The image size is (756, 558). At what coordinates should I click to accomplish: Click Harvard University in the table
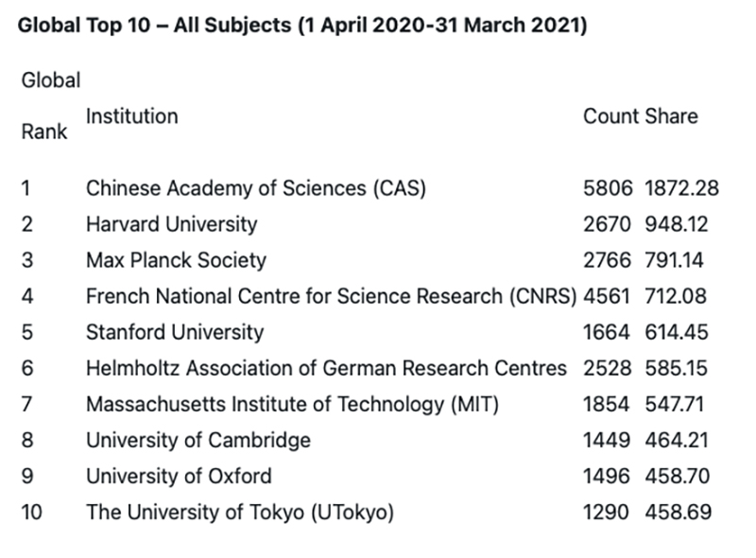(171, 224)
